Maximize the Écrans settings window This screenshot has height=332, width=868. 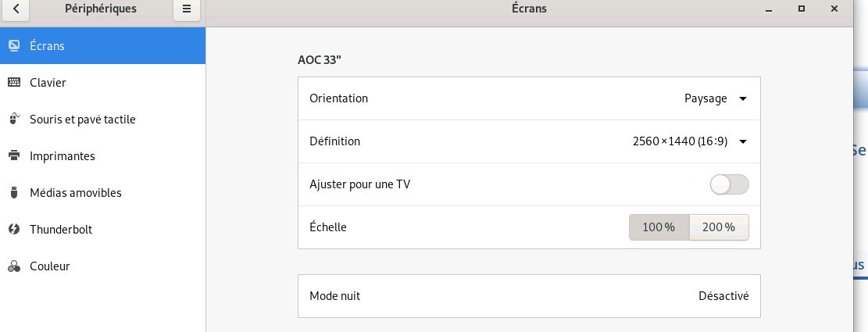801,9
